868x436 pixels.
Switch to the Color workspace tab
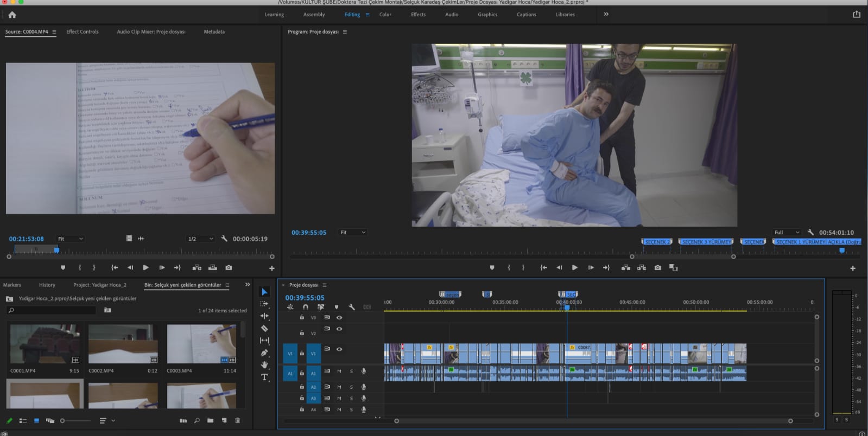[385, 15]
